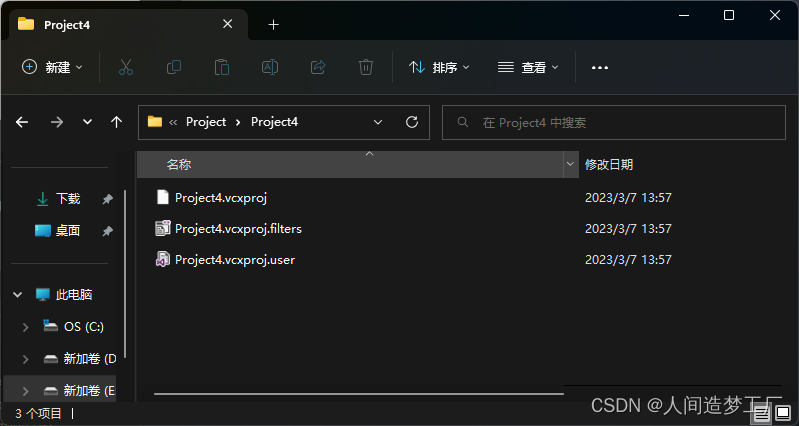Screen dimensions: 799x426
Task: Open the 名称 column filter dropdown arrow
Action: pyautogui.click(x=571, y=165)
